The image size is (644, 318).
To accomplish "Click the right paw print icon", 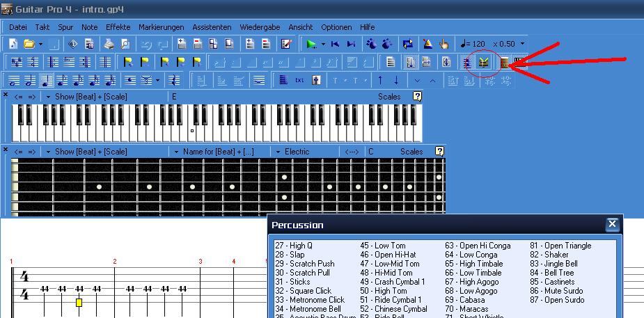I will (387, 44).
